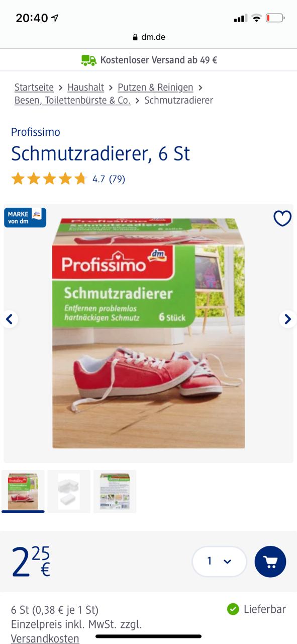
Task: Tap the green delivery truck icon
Action: [88, 60]
